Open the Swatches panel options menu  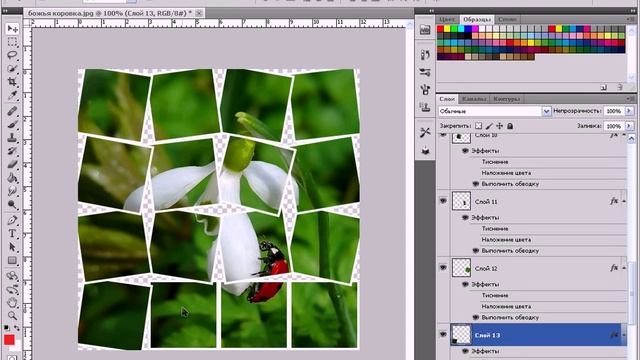pyautogui.click(x=630, y=19)
